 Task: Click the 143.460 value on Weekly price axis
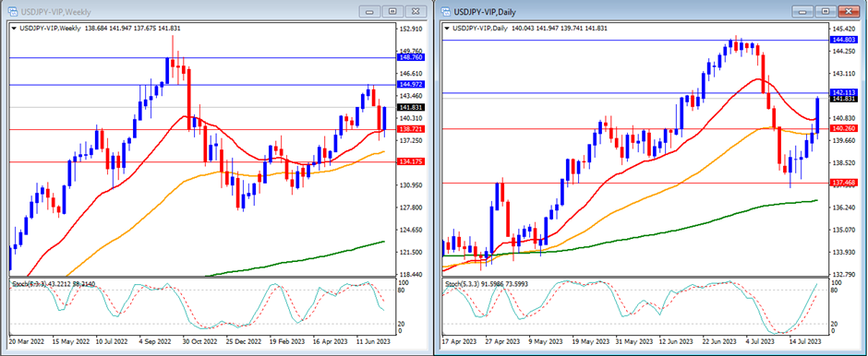tap(410, 96)
